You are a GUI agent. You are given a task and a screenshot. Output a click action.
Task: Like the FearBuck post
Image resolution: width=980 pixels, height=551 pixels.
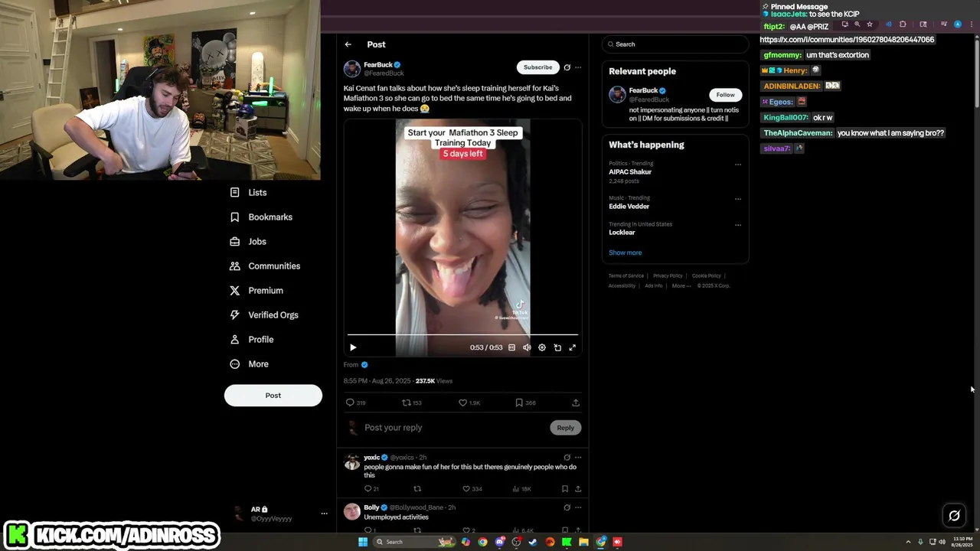coord(469,403)
